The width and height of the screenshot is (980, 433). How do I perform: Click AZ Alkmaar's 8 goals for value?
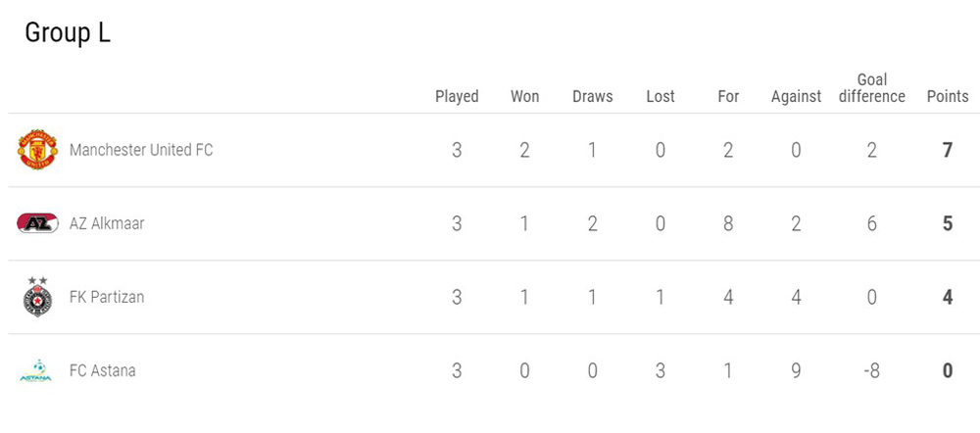[728, 223]
